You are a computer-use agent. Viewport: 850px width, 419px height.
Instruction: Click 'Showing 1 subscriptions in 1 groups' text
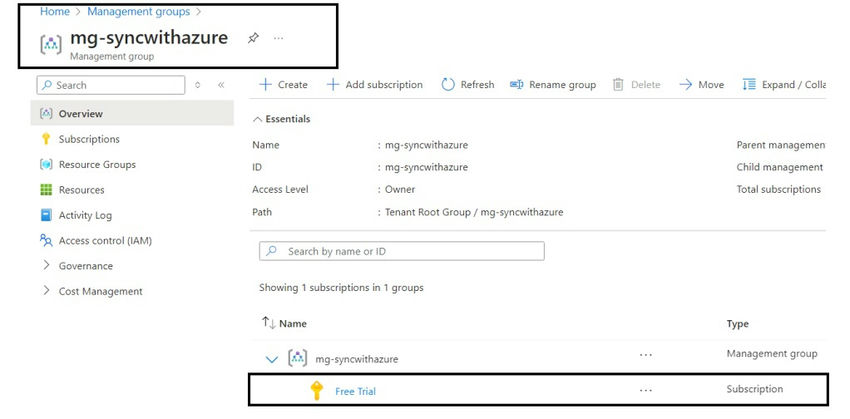tap(341, 287)
